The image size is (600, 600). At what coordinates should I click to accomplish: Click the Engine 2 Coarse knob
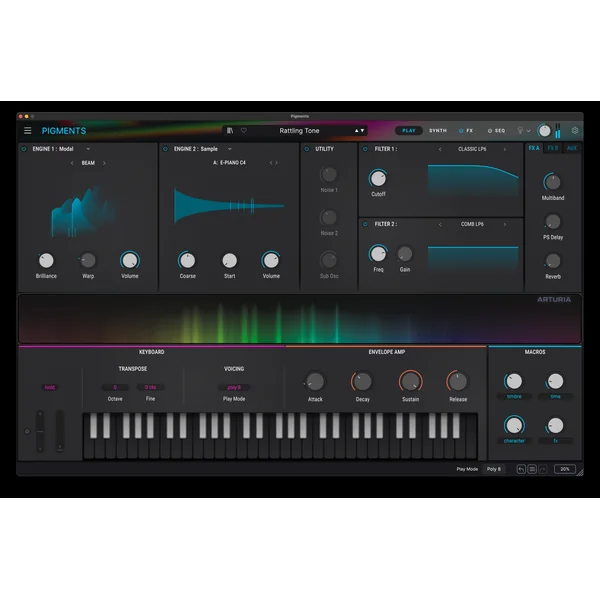click(187, 261)
